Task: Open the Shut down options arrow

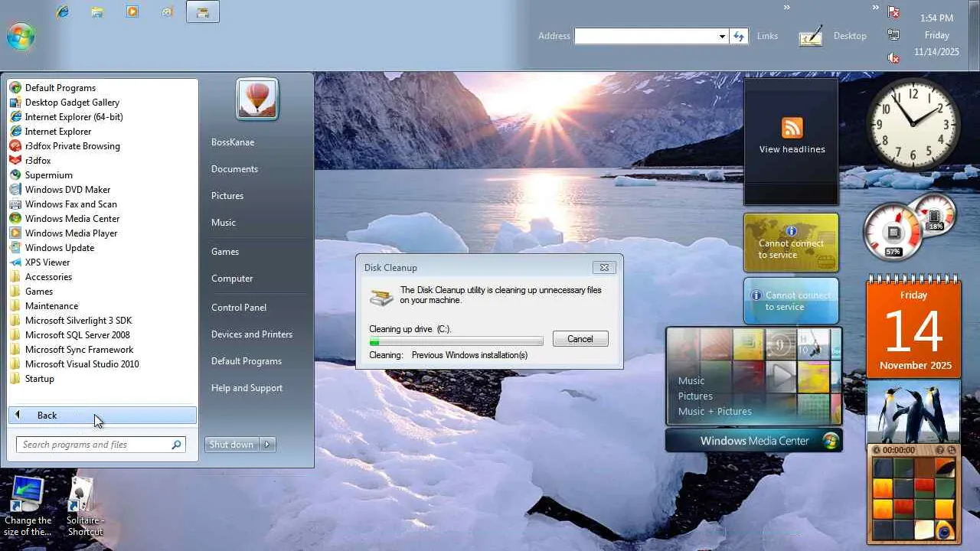Action: click(267, 445)
